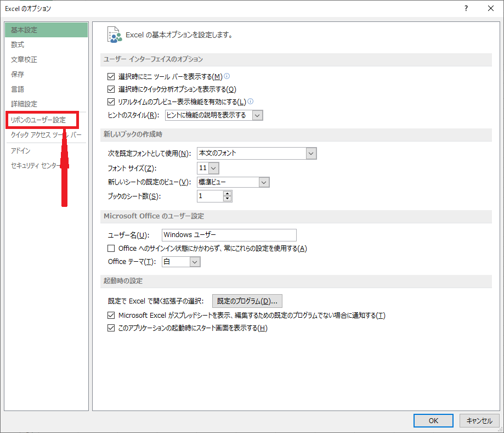Select 基本設定 category in sidebar

pos(46,30)
